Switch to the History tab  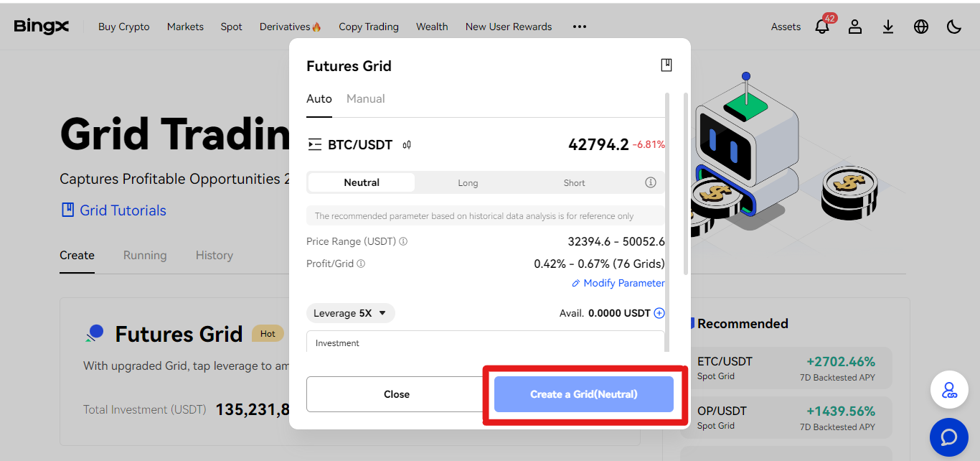(215, 256)
